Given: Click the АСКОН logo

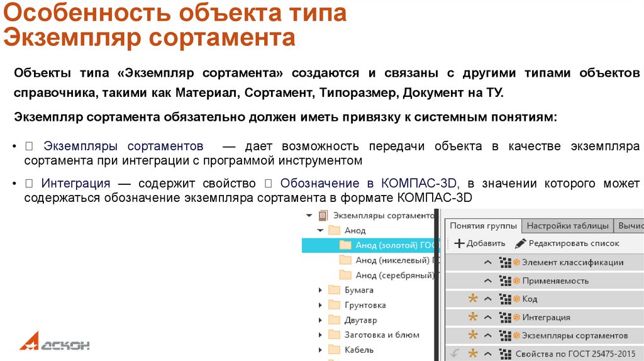Looking at the screenshot, I should tap(54, 341).
